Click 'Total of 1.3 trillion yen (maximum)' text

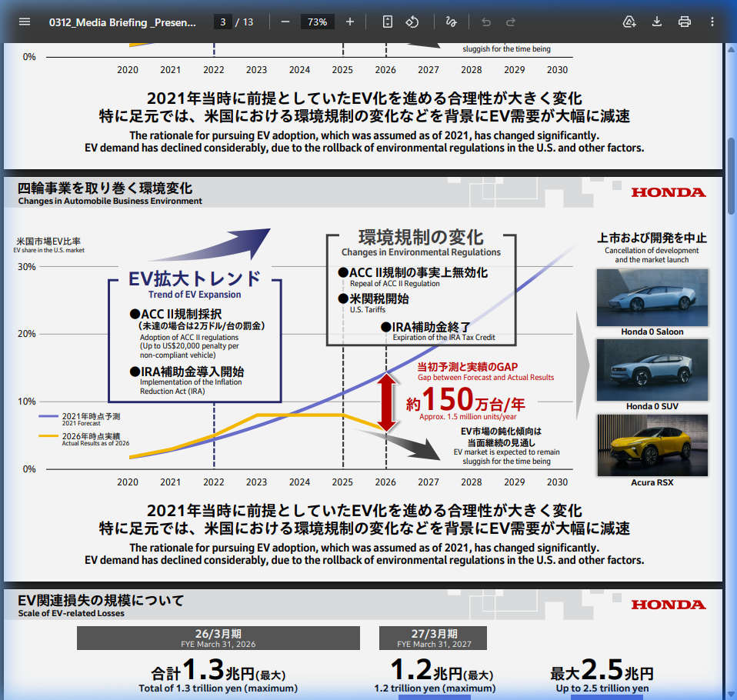(218, 688)
